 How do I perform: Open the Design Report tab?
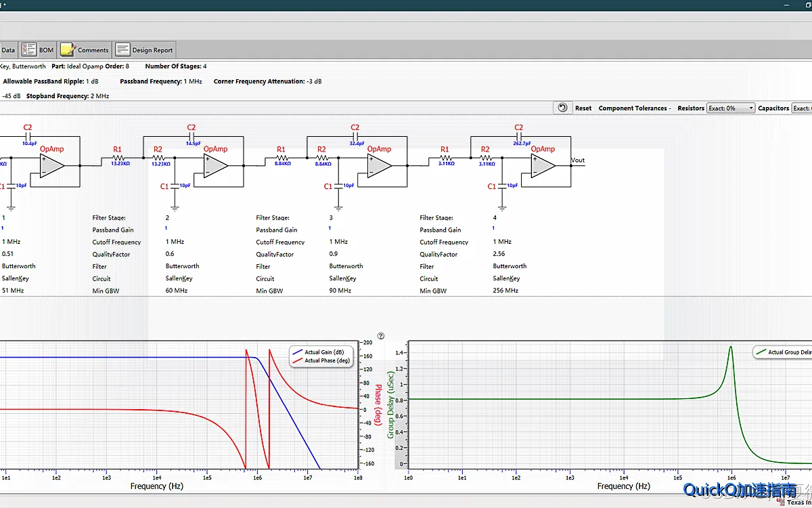144,49
